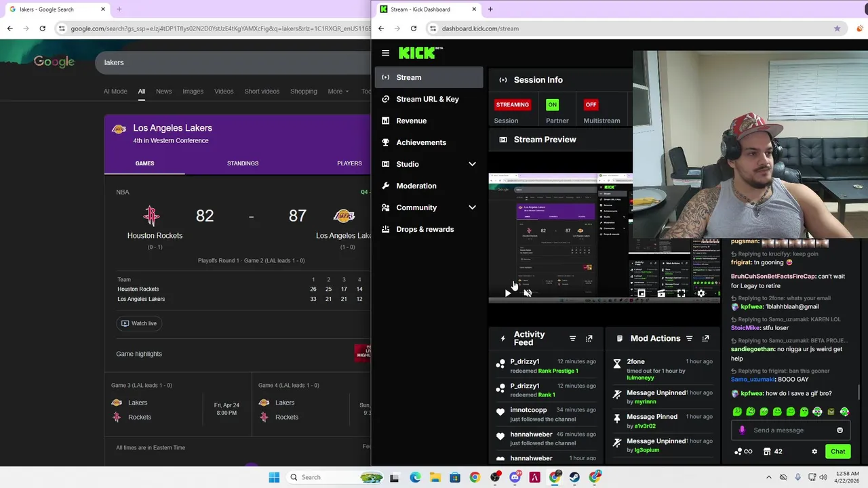Screen dimensions: 868x488
Task: Open AI Mode in Google search
Action: 115,91
